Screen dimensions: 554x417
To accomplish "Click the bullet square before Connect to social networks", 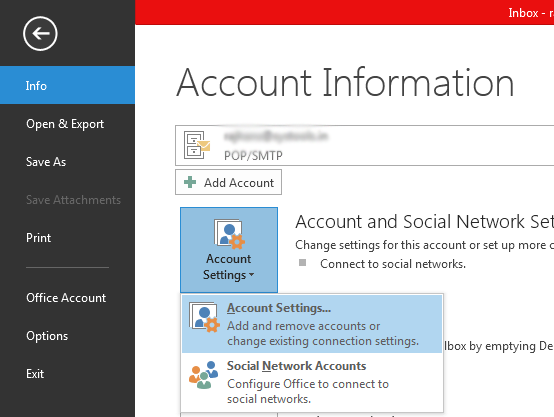I will point(302,263).
